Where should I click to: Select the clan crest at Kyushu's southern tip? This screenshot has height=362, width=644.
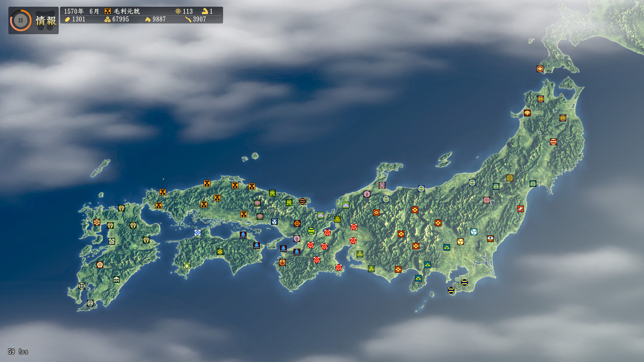(x=90, y=303)
